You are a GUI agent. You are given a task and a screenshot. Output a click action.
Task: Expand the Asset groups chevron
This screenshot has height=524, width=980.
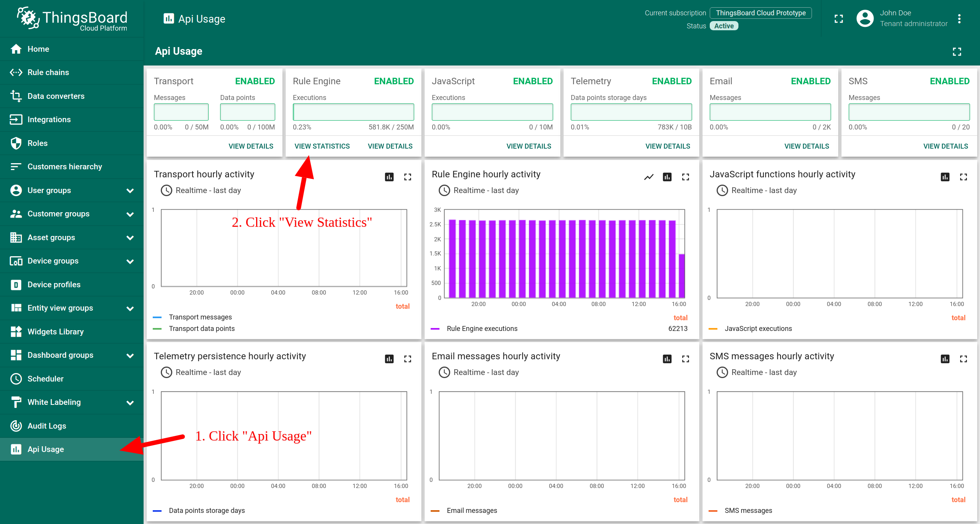click(130, 237)
